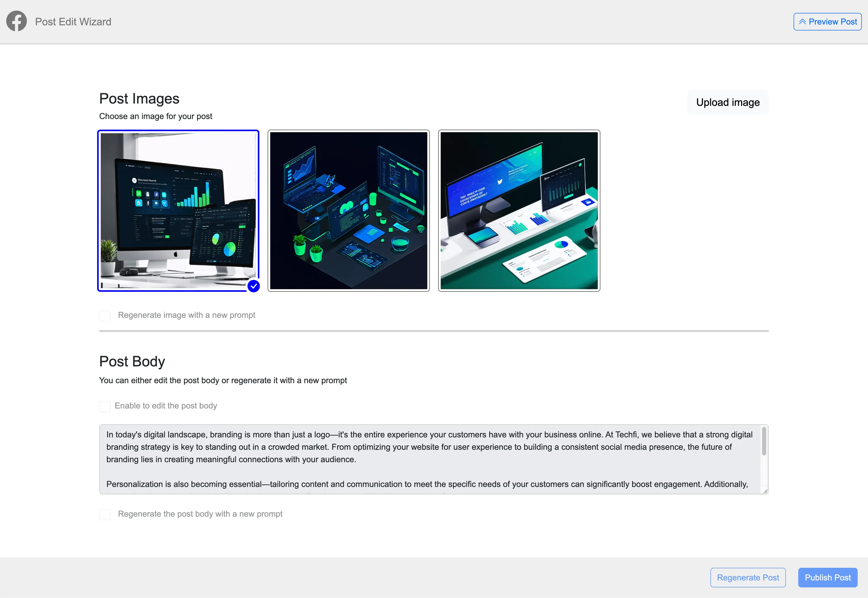
Task: Publish the post
Action: tap(827, 577)
